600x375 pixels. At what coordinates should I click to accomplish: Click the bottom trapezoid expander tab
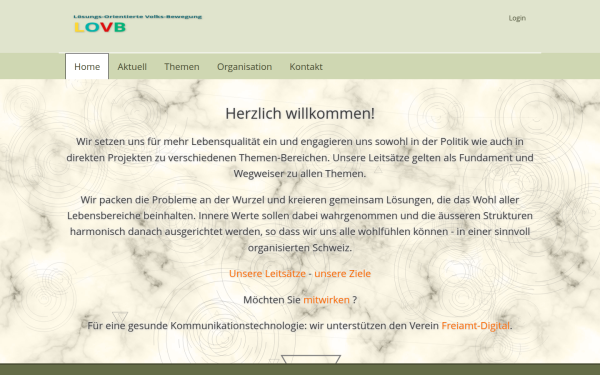311,359
